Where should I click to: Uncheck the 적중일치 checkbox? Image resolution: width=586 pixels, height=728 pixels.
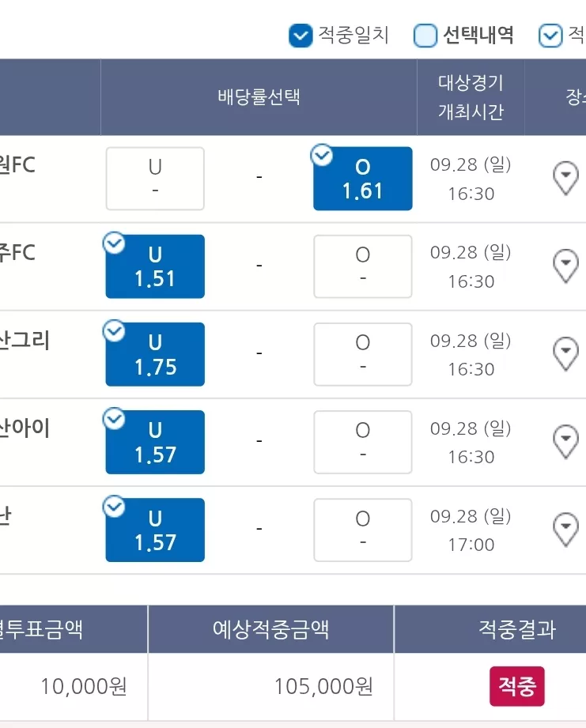coord(301,36)
